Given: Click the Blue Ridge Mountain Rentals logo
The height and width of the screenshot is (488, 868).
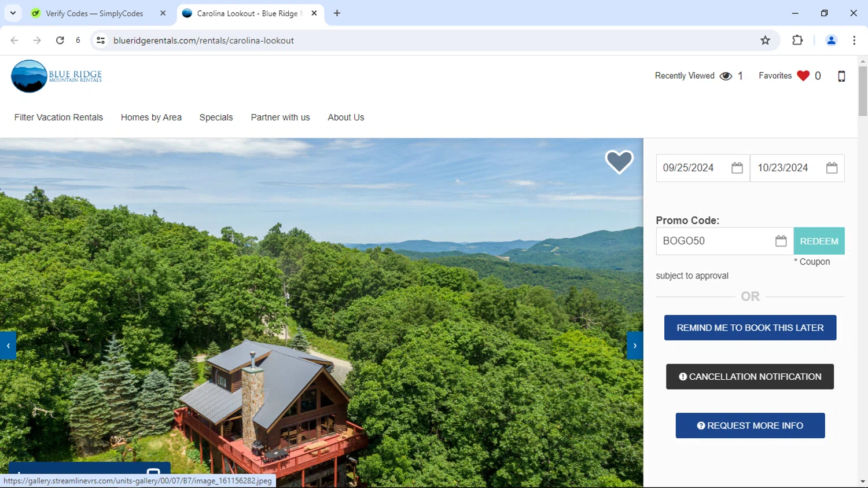Looking at the screenshot, I should pyautogui.click(x=57, y=76).
